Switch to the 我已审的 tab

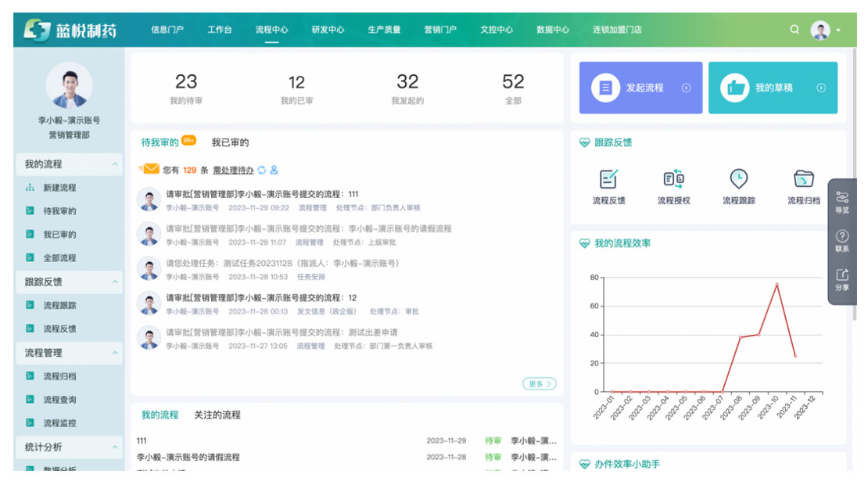[x=230, y=142]
